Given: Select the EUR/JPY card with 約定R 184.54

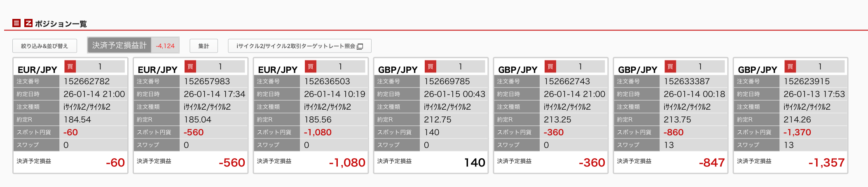Looking at the screenshot, I should pyautogui.click(x=70, y=115).
